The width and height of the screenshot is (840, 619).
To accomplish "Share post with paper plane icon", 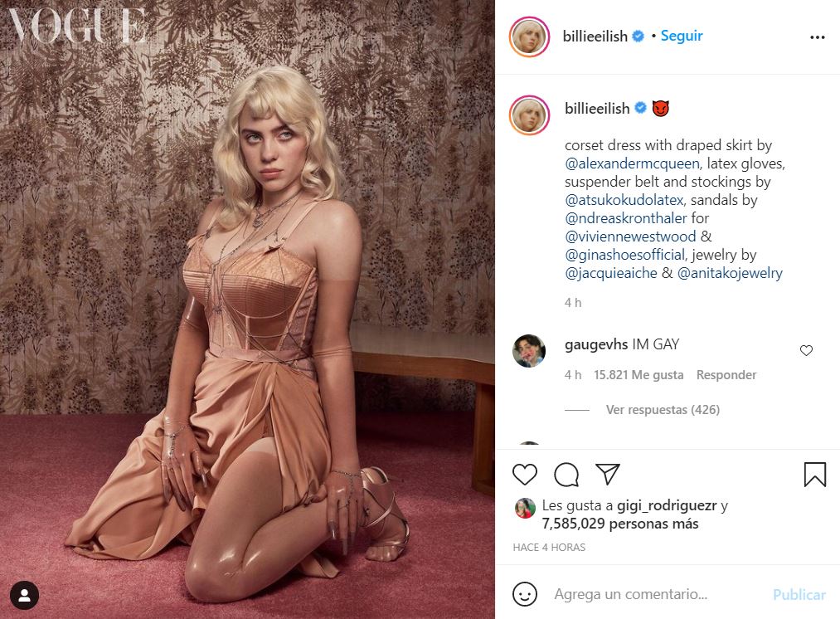I will pos(608,474).
